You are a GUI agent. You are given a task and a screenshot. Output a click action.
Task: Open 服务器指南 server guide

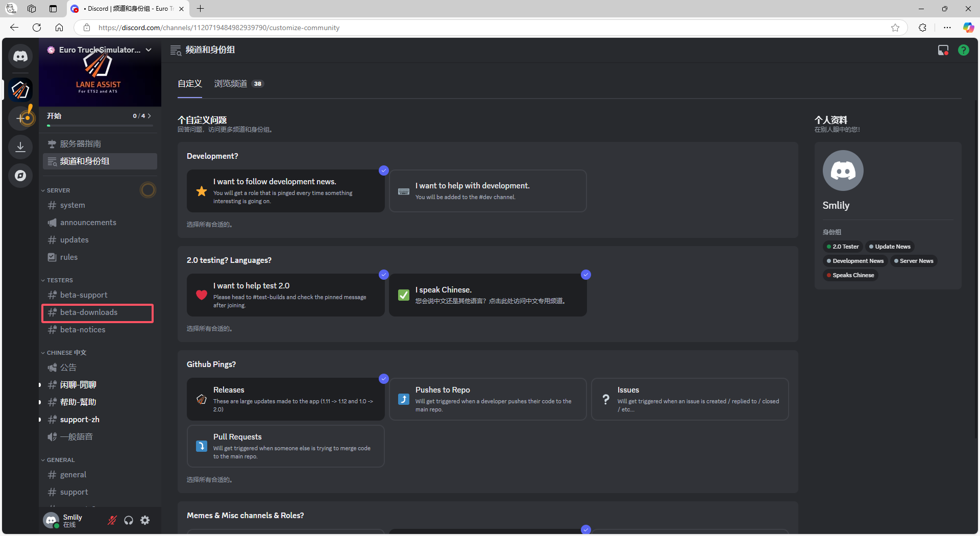click(100, 144)
